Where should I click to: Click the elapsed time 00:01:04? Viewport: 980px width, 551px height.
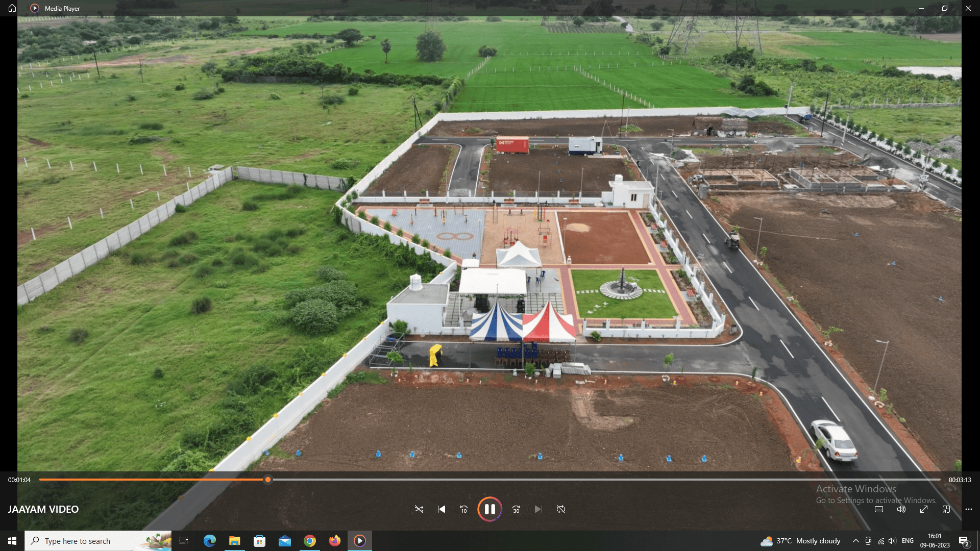tap(19, 480)
